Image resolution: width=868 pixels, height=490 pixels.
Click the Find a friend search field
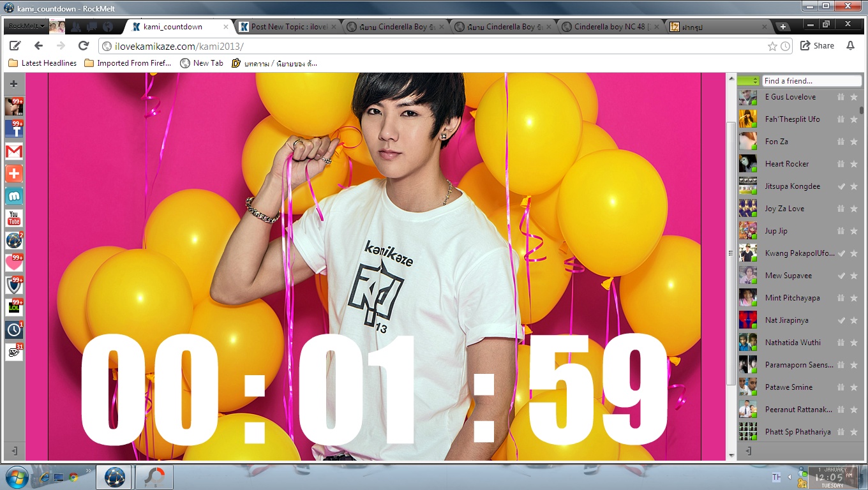[812, 81]
